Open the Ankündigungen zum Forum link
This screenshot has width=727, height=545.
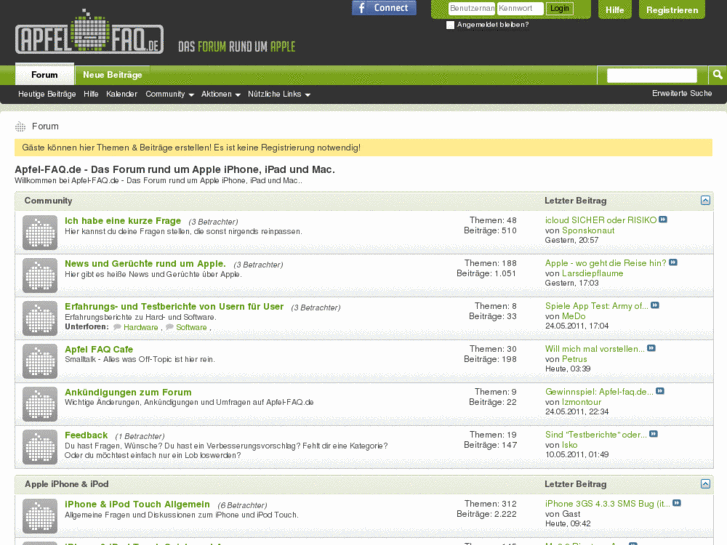click(x=128, y=392)
